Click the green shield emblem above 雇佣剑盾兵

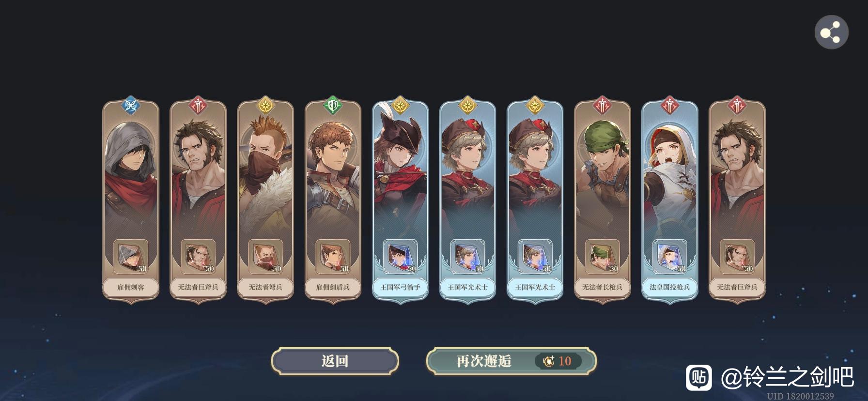[333, 105]
